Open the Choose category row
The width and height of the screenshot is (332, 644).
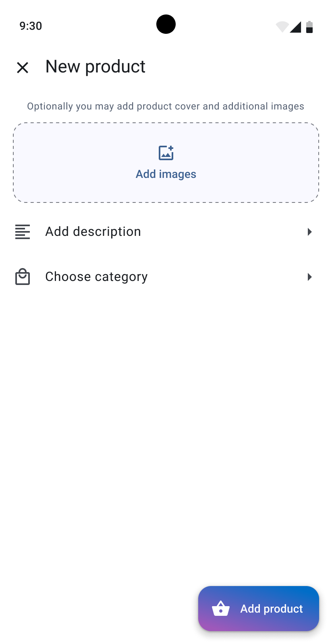coord(166,277)
